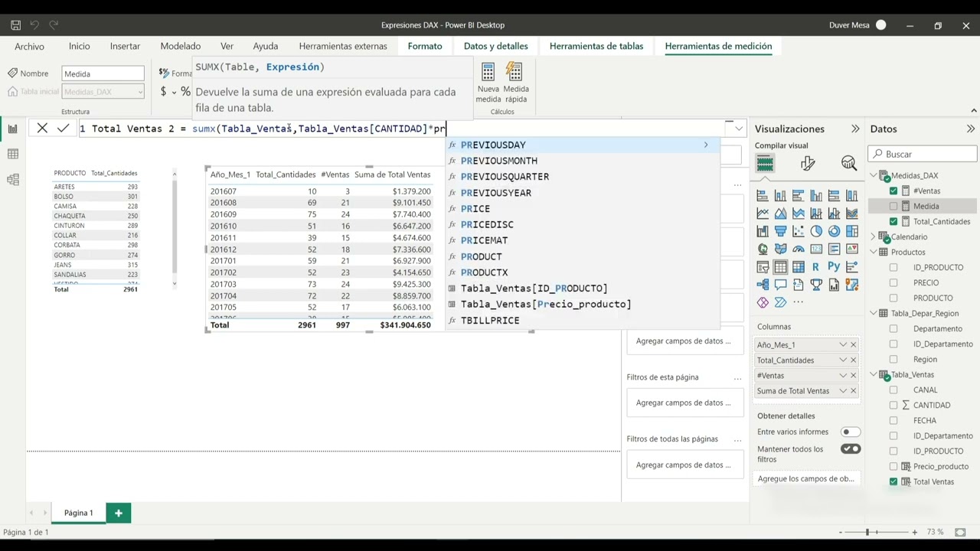The width and height of the screenshot is (980, 551).
Task: Check the CANAL field checkbox
Action: click(893, 390)
